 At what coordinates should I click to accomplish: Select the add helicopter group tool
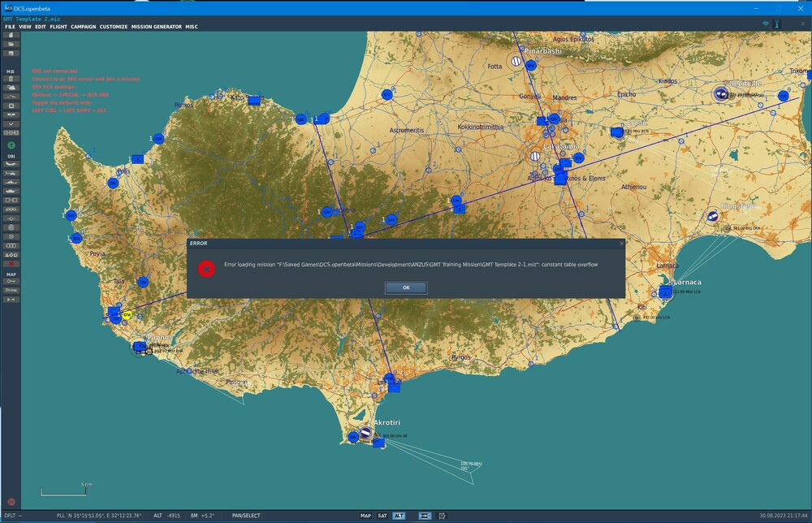coord(11,173)
